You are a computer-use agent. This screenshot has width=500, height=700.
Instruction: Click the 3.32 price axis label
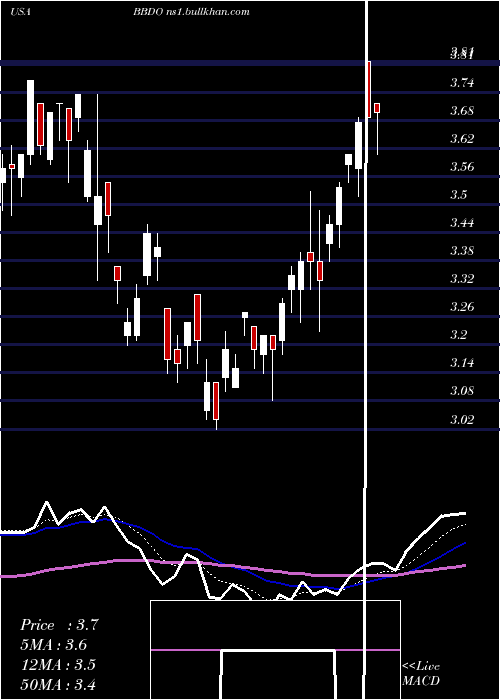(x=462, y=279)
